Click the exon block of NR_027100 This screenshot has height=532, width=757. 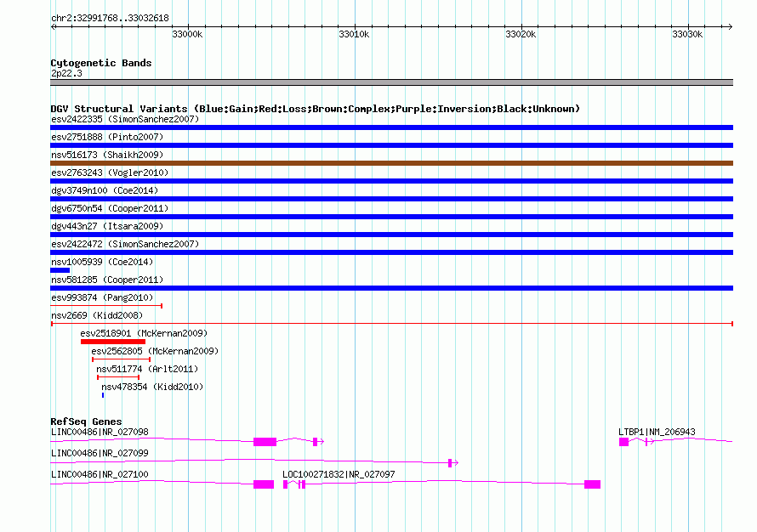[264, 484]
